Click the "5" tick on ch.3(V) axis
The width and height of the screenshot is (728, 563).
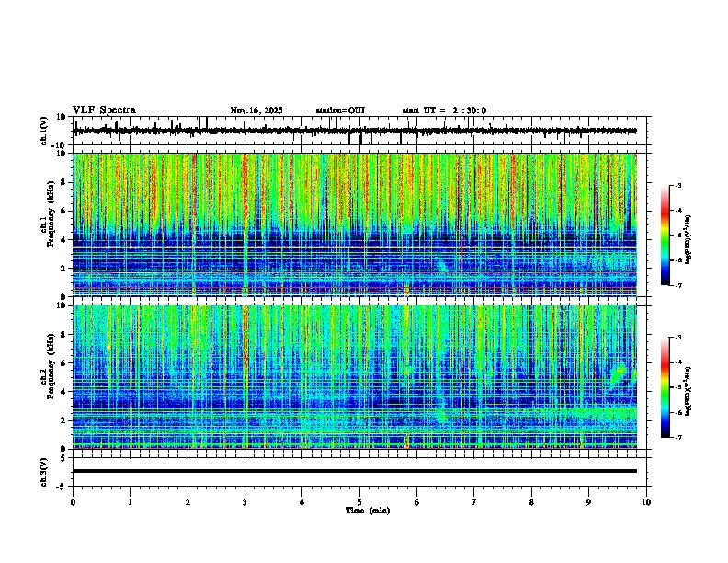[x=63, y=458]
